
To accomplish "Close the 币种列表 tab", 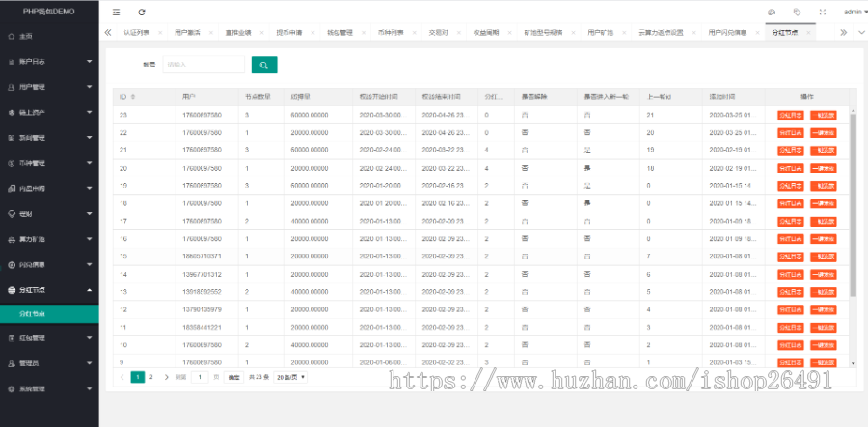I will pyautogui.click(x=415, y=33).
